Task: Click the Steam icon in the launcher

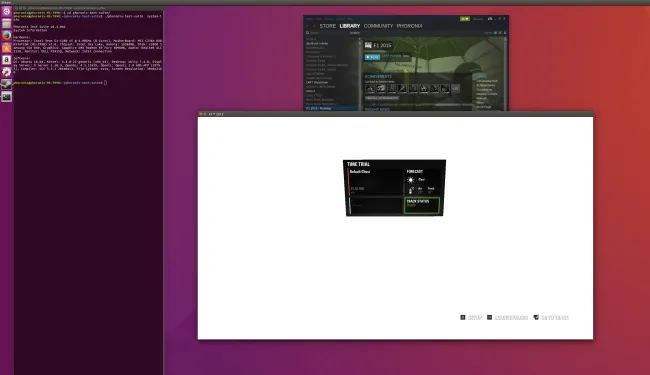Action: (x=6, y=84)
